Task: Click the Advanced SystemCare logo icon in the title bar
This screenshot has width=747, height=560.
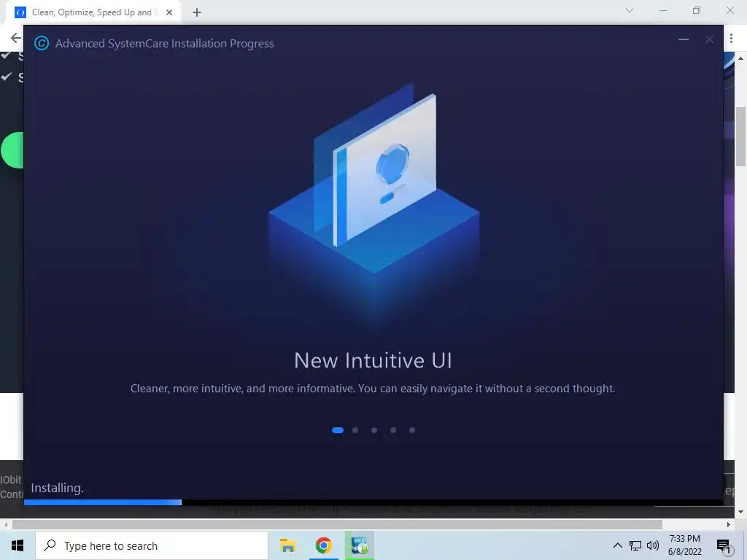Action: (x=42, y=43)
